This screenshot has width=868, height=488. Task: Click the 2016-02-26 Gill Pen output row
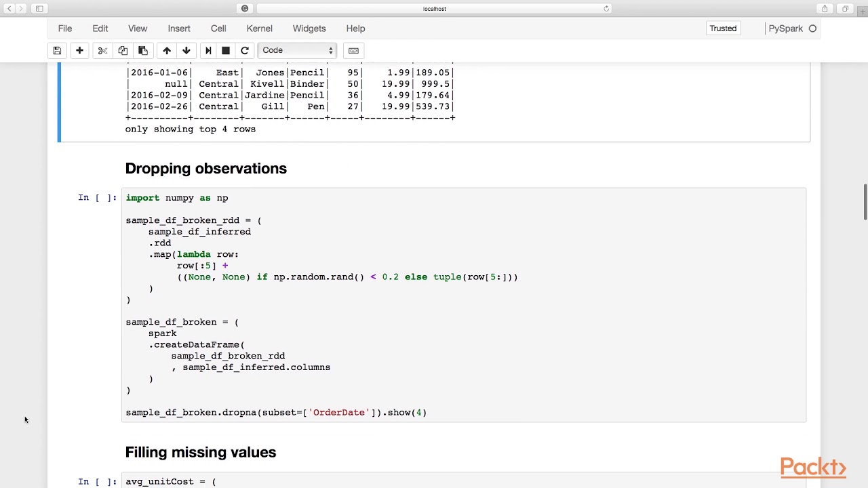pyautogui.click(x=290, y=106)
